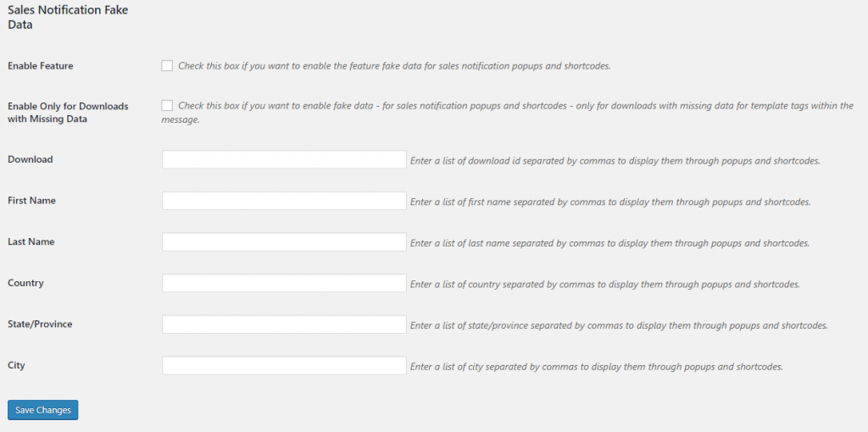
Task: Click the Last Name field label
Action: [31, 241]
